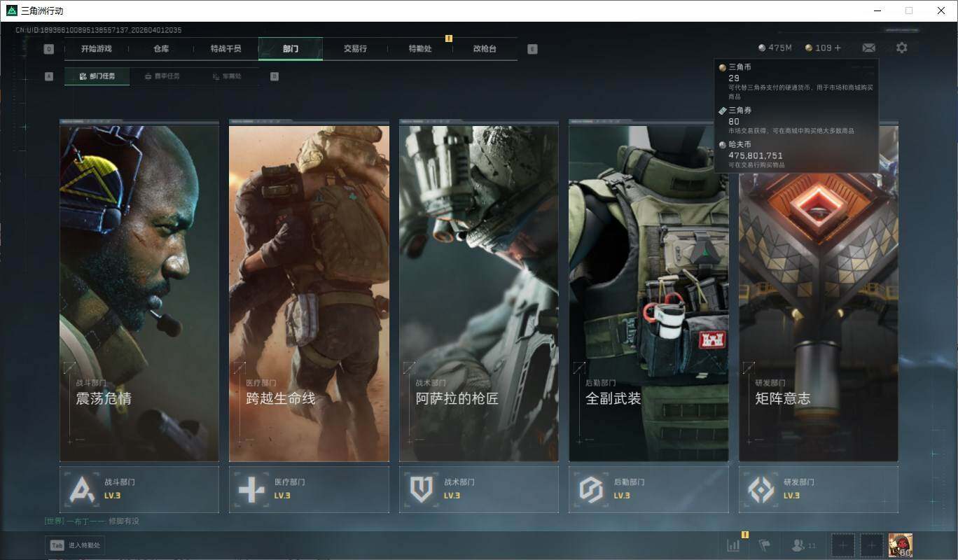Click the 475,801,751 balance value
Viewport: 958px width, 560px height.
click(x=756, y=155)
